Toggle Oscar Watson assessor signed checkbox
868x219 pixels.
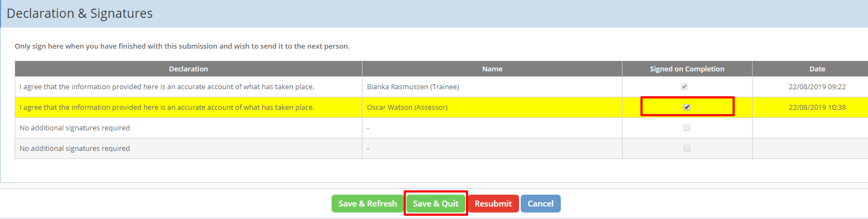[x=687, y=107]
